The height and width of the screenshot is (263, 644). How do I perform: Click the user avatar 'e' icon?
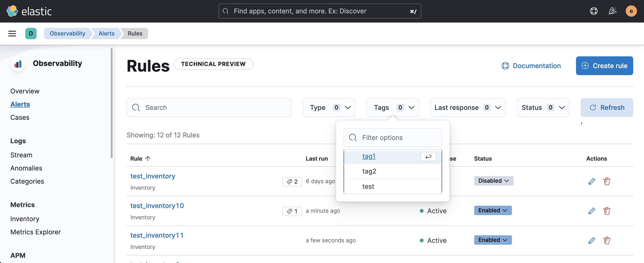[x=631, y=11]
